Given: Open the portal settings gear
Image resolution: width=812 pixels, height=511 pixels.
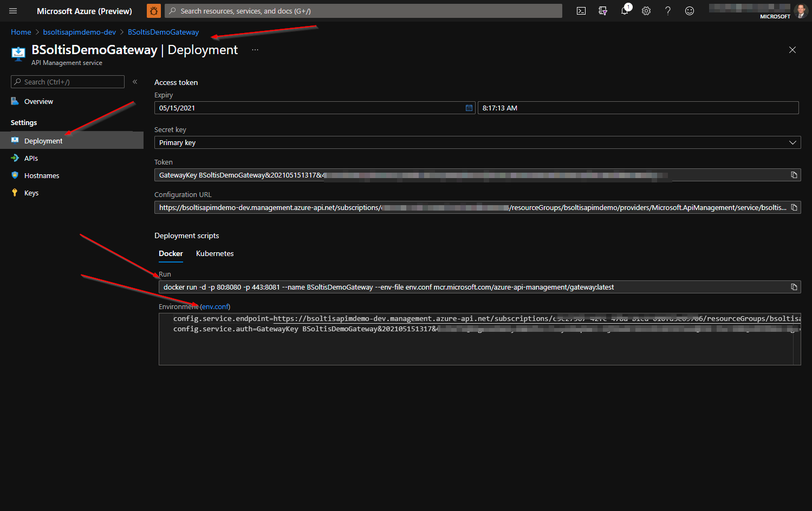Looking at the screenshot, I should click(x=646, y=10).
